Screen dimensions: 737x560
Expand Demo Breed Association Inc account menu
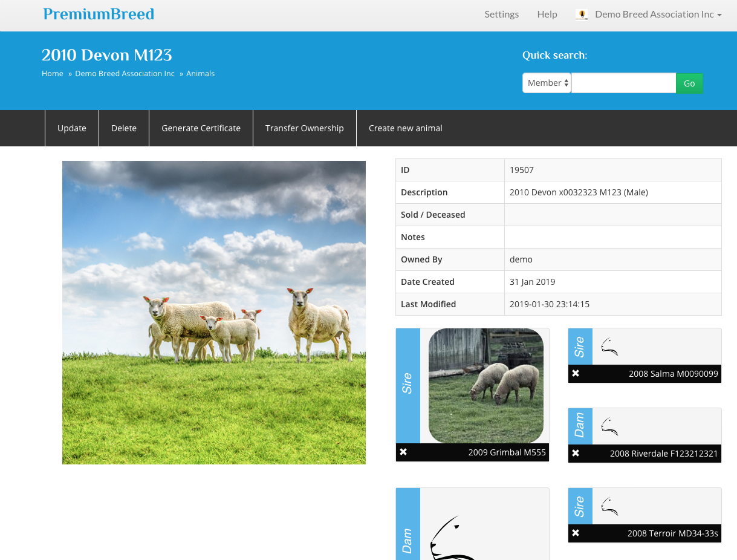(x=658, y=15)
